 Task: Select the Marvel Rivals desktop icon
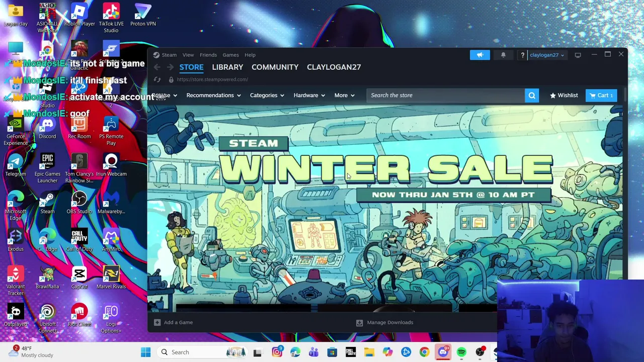tap(111, 278)
